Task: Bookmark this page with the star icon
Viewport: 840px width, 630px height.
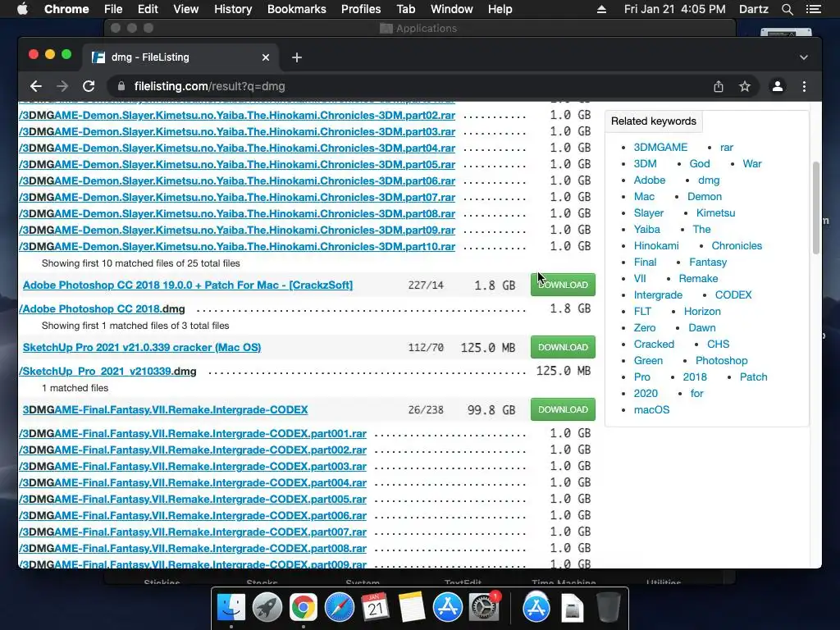Action: tap(745, 86)
